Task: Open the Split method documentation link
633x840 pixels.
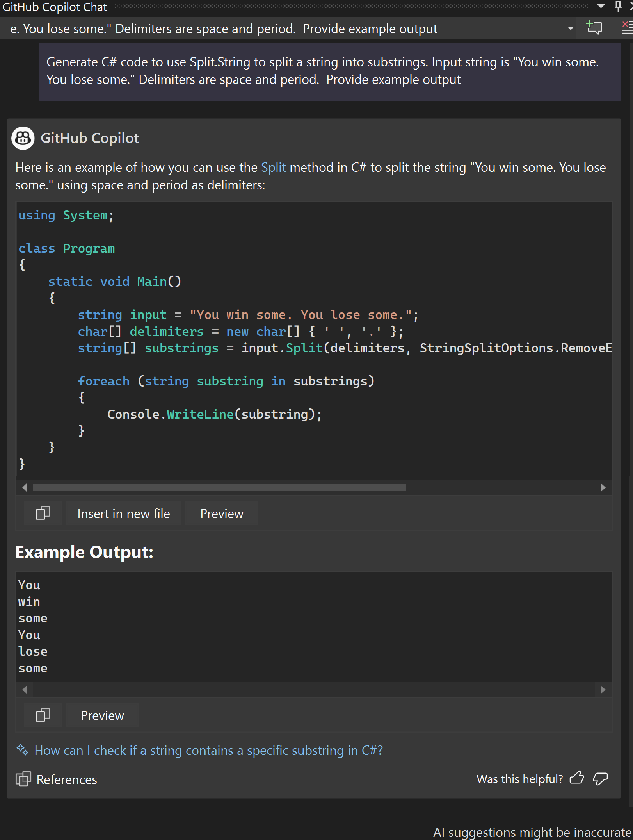Action: point(273,167)
